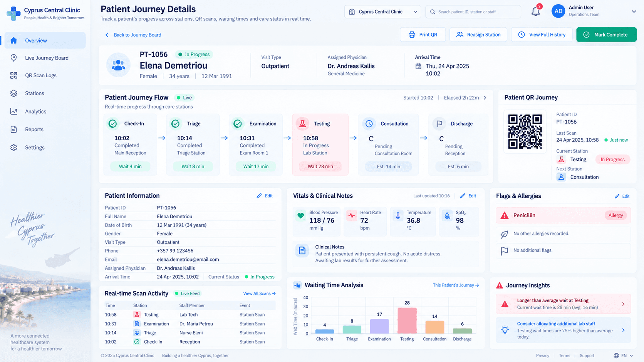Image resolution: width=644 pixels, height=362 pixels.
Task: Open the Cyprus Central Clinic location dropdown
Action: [x=382, y=12]
